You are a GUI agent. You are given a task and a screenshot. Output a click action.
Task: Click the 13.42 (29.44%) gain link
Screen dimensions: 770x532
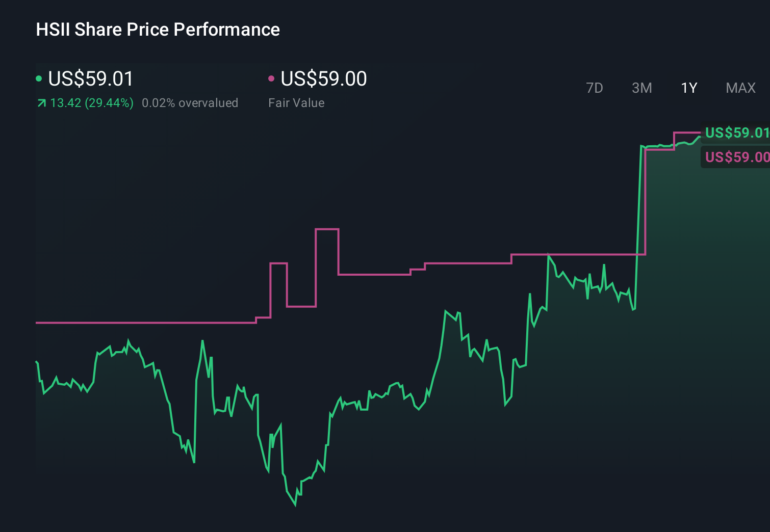[x=91, y=102]
